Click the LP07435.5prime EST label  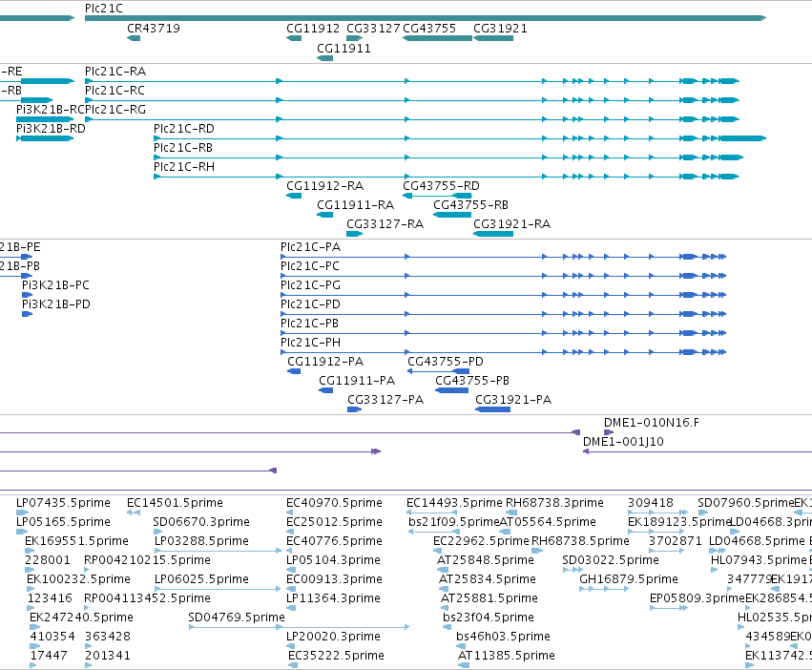tap(63, 504)
